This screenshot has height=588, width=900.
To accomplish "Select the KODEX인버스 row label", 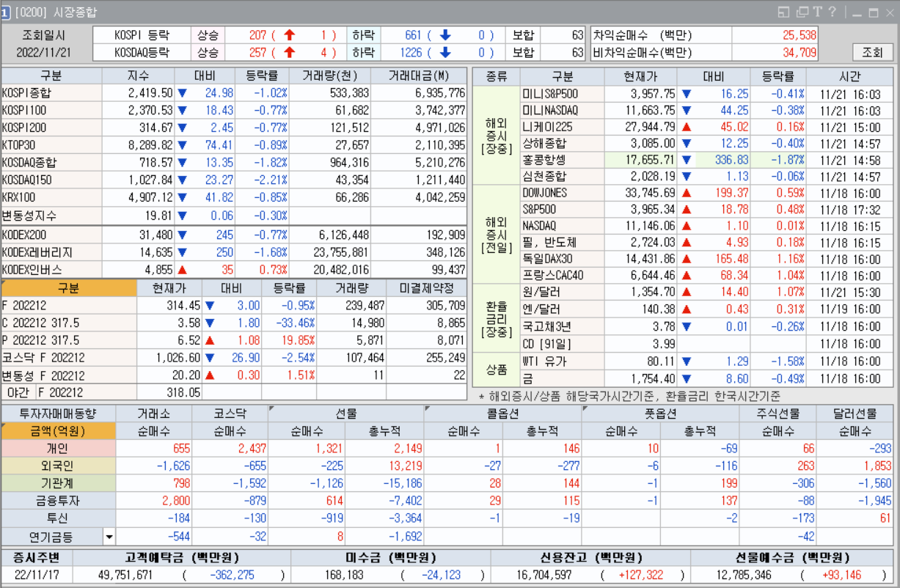I will (51, 270).
